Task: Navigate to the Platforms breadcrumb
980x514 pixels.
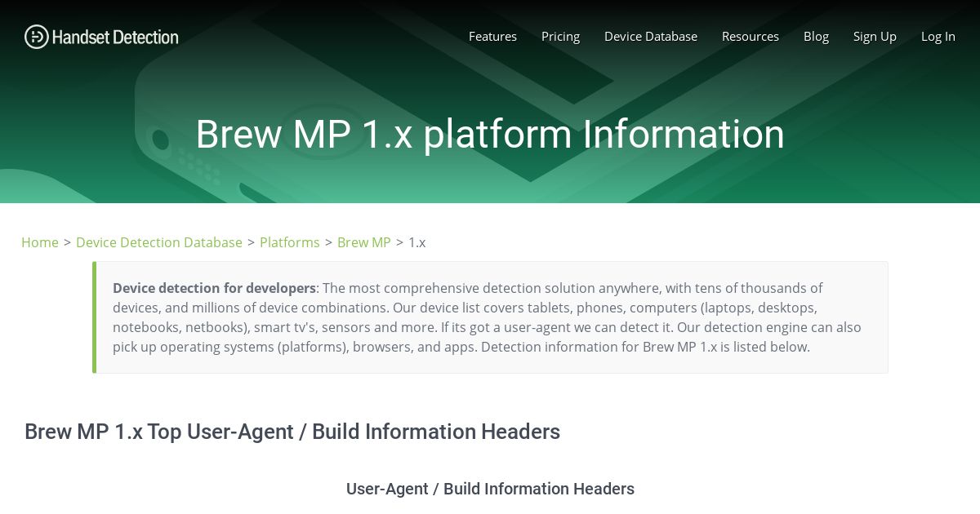Action: tap(290, 242)
